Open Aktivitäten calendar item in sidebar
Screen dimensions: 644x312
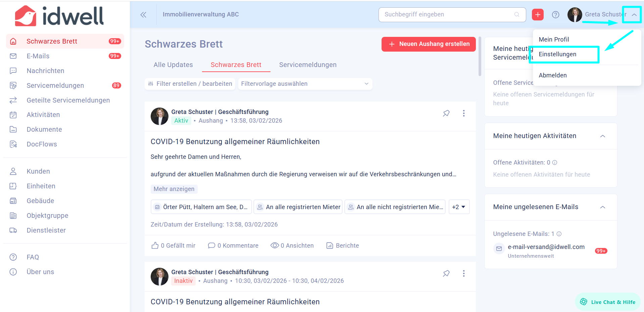65,115
